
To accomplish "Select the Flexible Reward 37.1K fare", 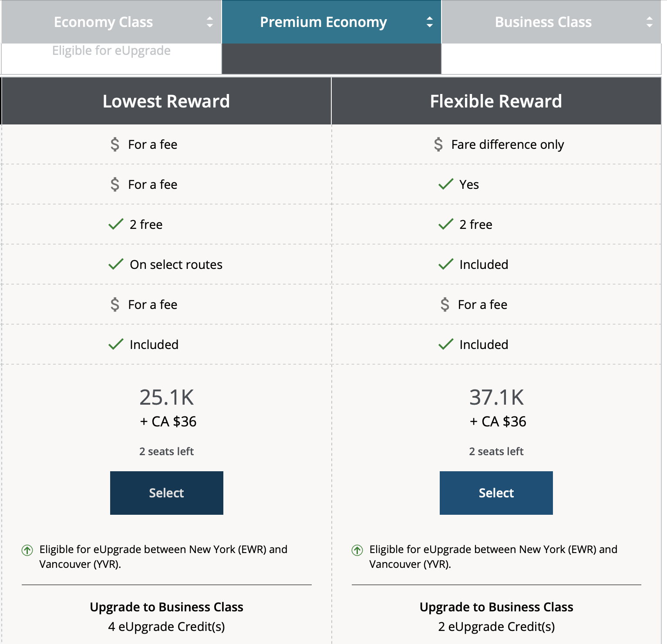I will pos(496,493).
